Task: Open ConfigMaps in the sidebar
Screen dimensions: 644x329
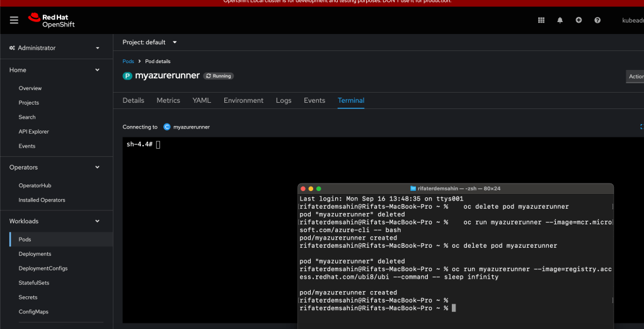Action: 33,312
